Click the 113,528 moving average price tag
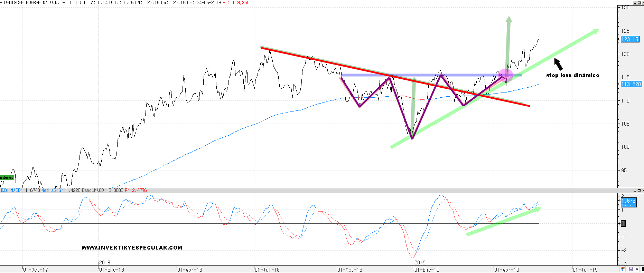 click(x=631, y=84)
